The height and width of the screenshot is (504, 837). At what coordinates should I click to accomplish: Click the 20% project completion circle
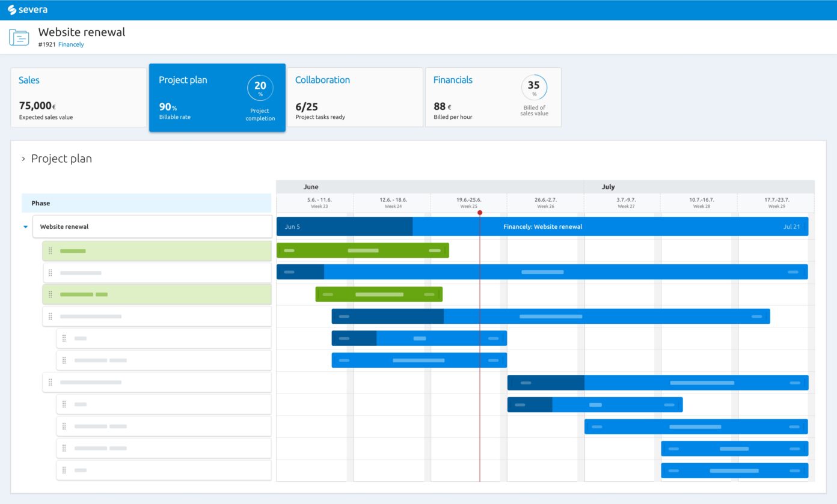pos(260,88)
